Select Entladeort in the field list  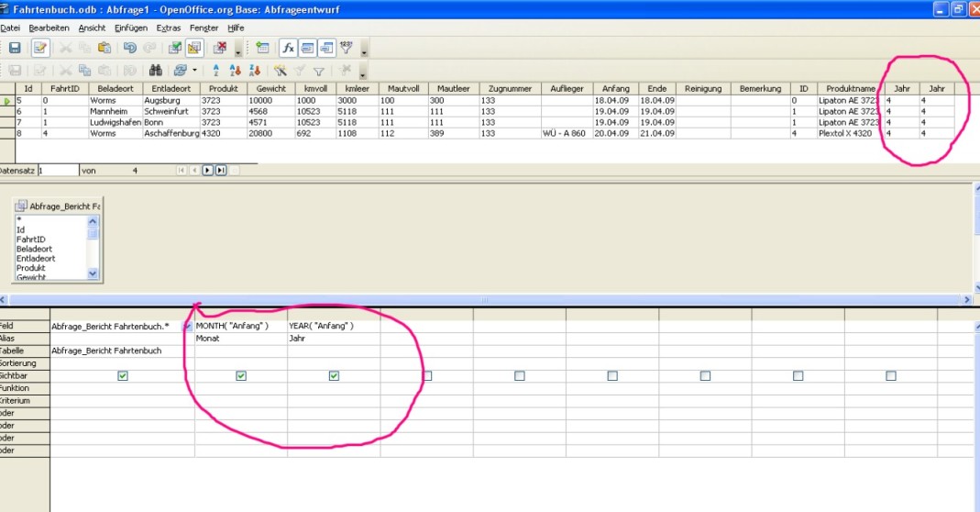pos(36,258)
